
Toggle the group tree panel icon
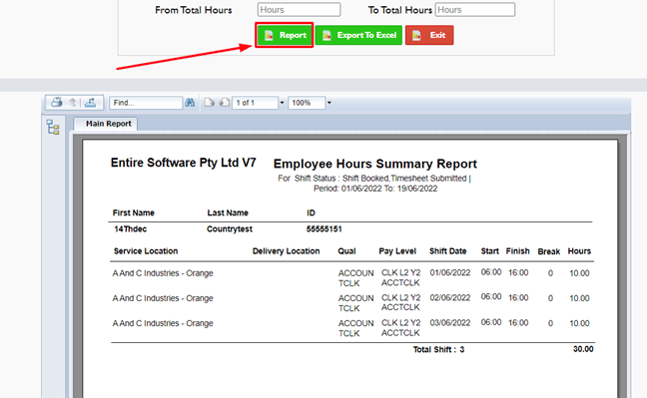click(x=53, y=127)
